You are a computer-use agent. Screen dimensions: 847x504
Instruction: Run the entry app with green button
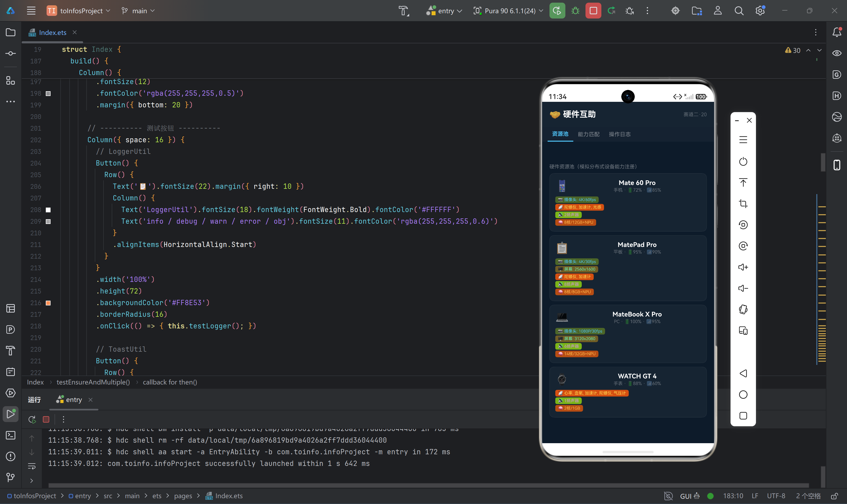(557, 11)
